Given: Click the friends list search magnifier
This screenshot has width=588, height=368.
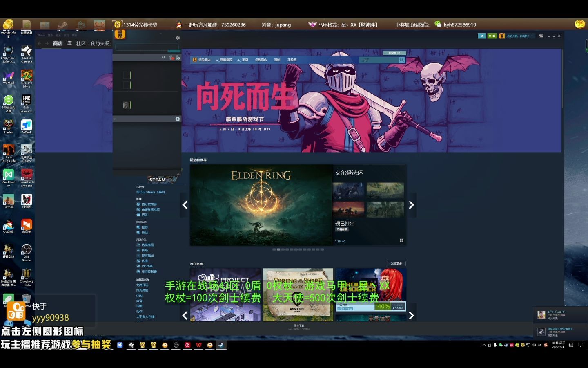Looking at the screenshot, I should (164, 58).
